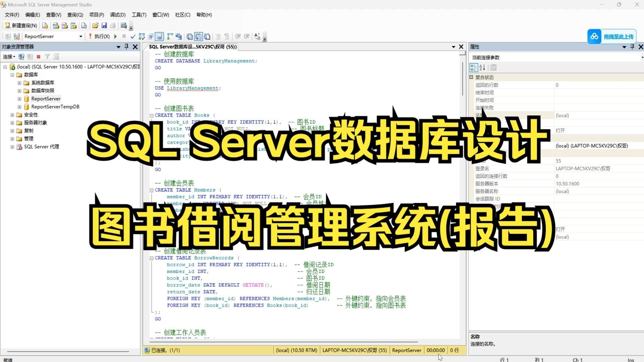This screenshot has width=644, height=362.
Task: Open the ReportServer database dropdown
Action: [x=80, y=36]
